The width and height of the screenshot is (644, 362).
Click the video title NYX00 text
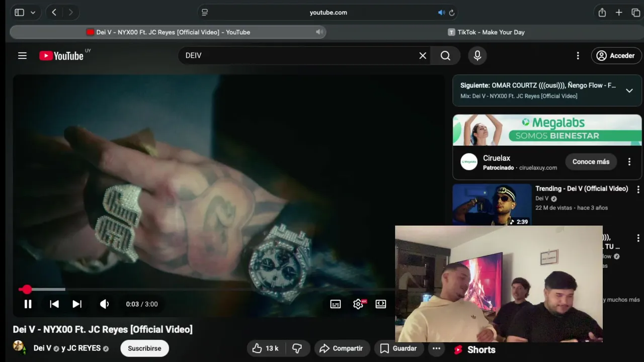click(x=103, y=330)
